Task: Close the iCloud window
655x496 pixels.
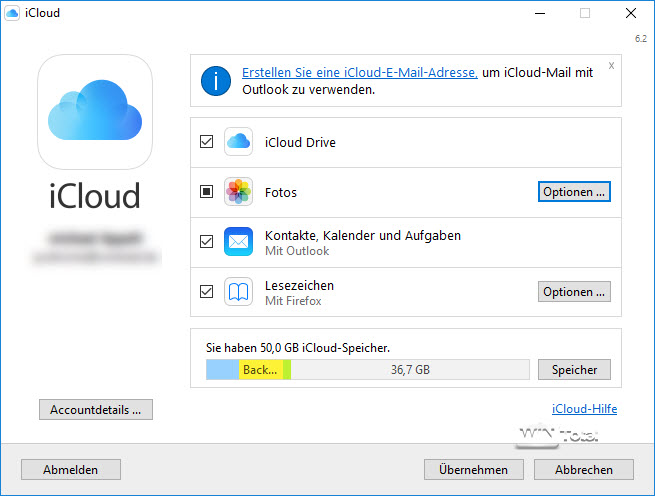Action: coord(631,13)
